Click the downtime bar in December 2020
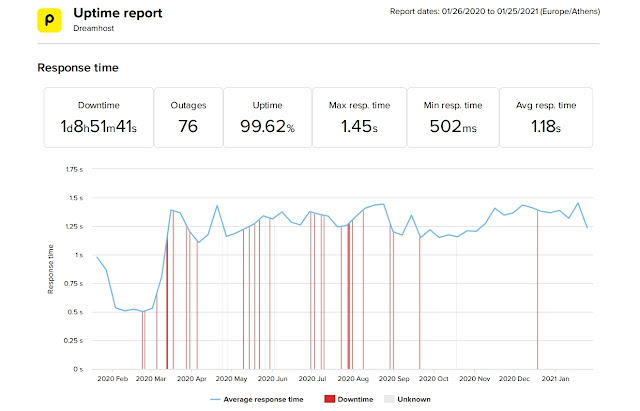This screenshot has width=640, height=411. [x=538, y=290]
